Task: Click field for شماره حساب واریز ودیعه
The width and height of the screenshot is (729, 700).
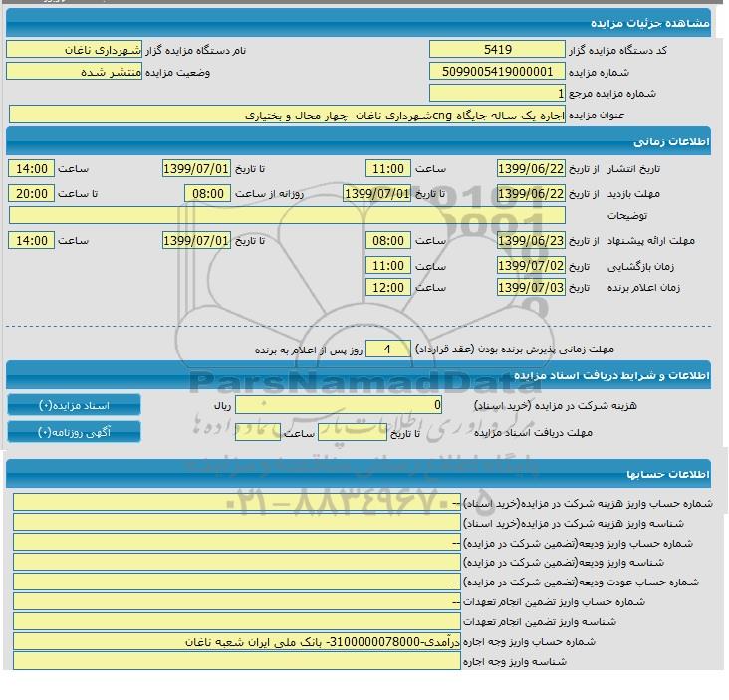Action: click(x=237, y=543)
